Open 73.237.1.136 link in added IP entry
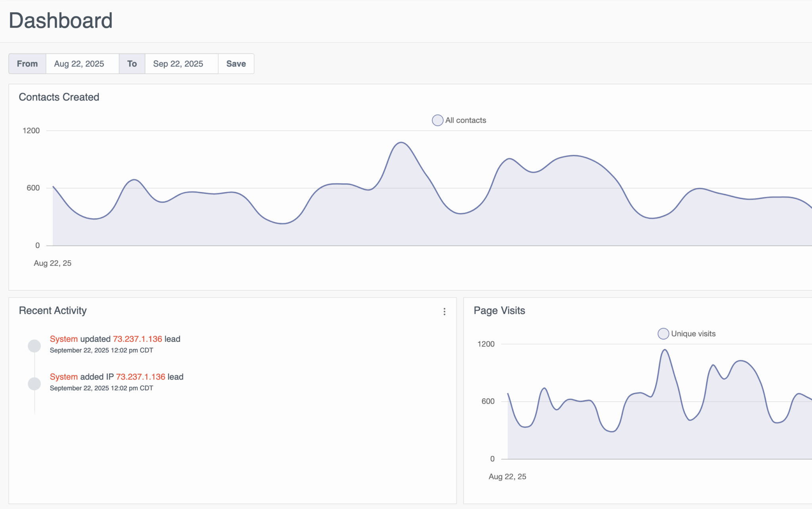The height and width of the screenshot is (509, 812). click(140, 377)
